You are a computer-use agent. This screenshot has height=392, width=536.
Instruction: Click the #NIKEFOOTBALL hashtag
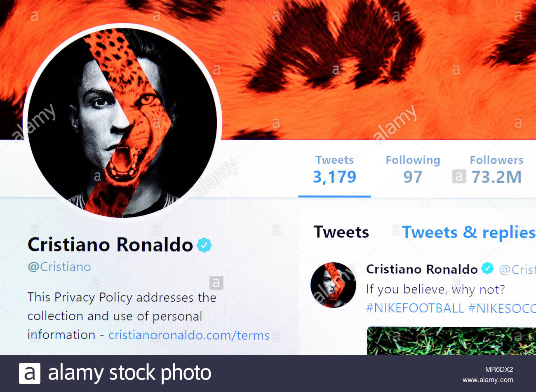(415, 308)
